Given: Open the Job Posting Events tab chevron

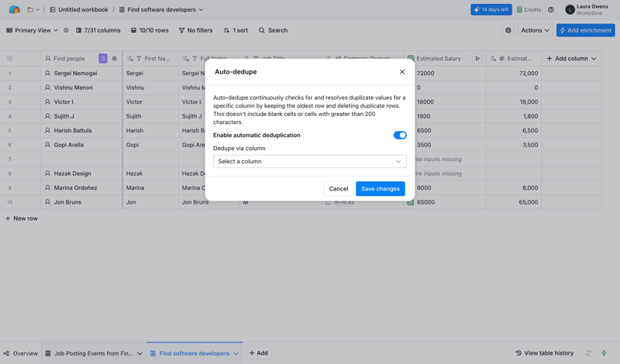Looking at the screenshot, I should coord(139,353).
